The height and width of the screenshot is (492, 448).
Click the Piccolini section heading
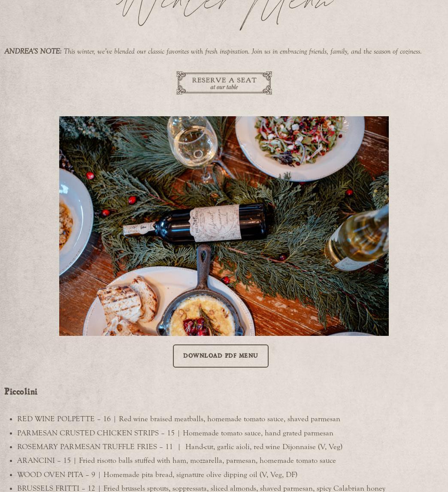click(21, 392)
